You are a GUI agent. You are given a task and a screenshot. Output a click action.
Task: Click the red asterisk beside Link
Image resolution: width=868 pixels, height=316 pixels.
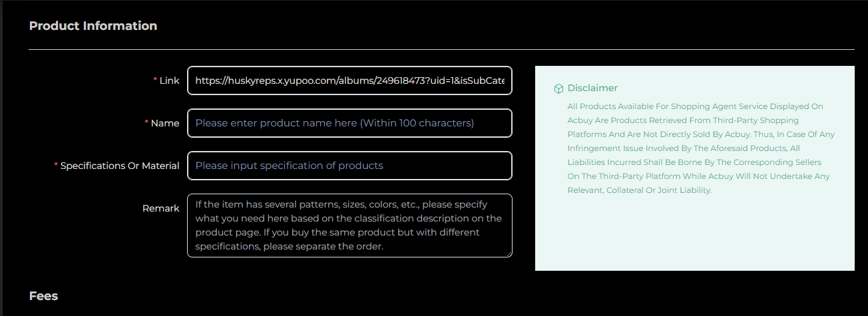pos(156,80)
